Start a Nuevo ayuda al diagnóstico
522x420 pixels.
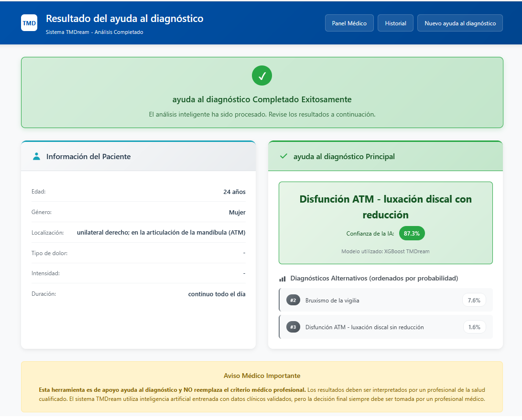[459, 22]
